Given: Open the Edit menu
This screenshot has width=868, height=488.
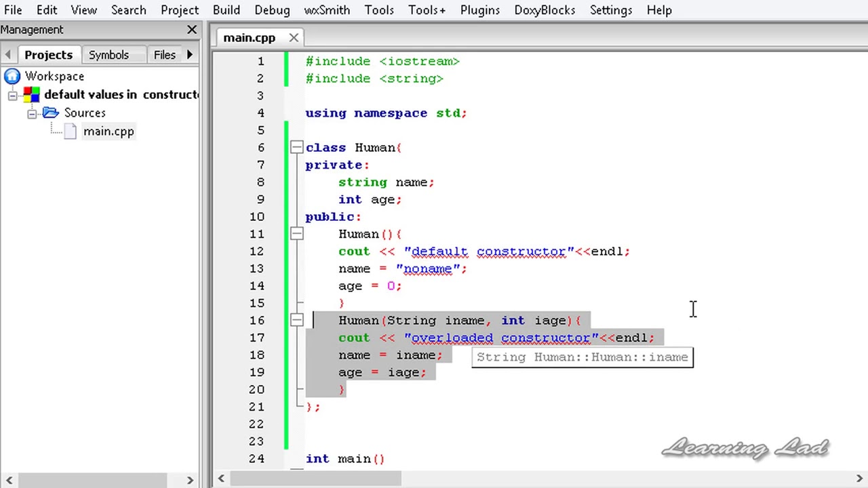Looking at the screenshot, I should [x=47, y=10].
